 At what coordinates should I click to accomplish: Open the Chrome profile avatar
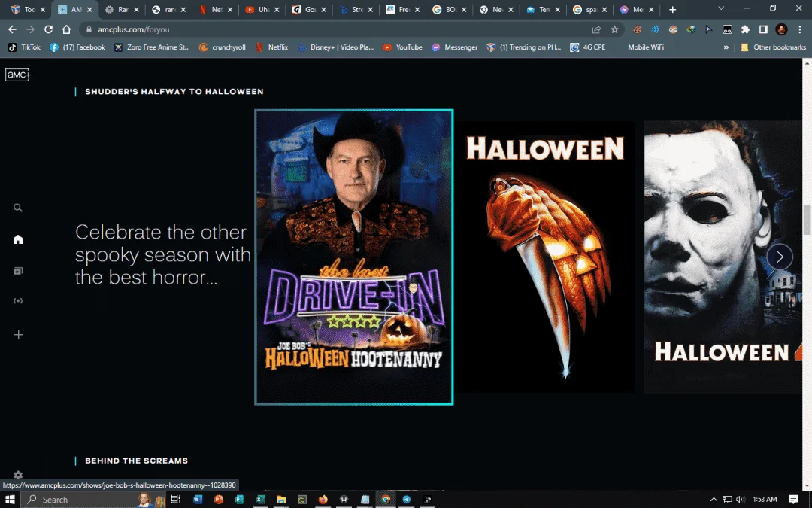click(781, 29)
